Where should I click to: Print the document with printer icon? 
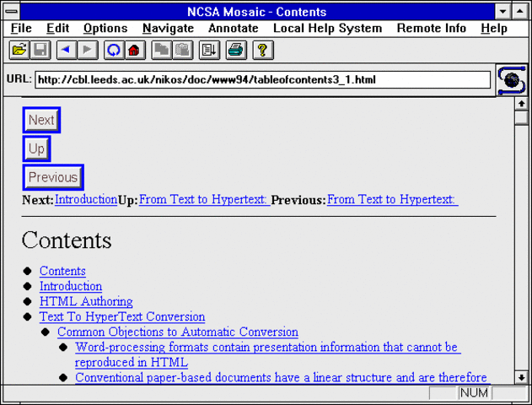pos(236,51)
